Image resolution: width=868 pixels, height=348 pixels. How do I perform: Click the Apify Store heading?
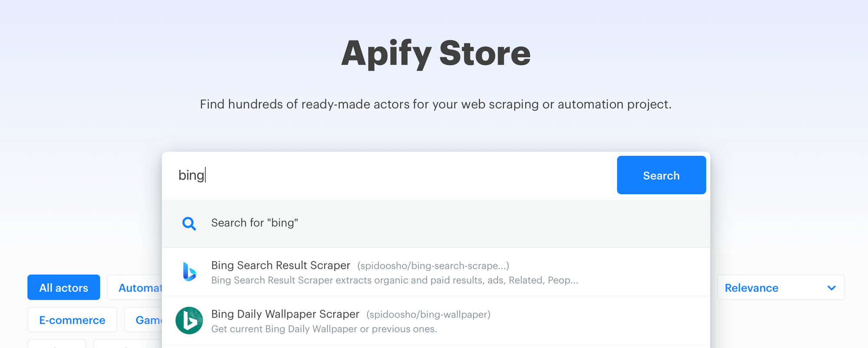click(x=436, y=53)
